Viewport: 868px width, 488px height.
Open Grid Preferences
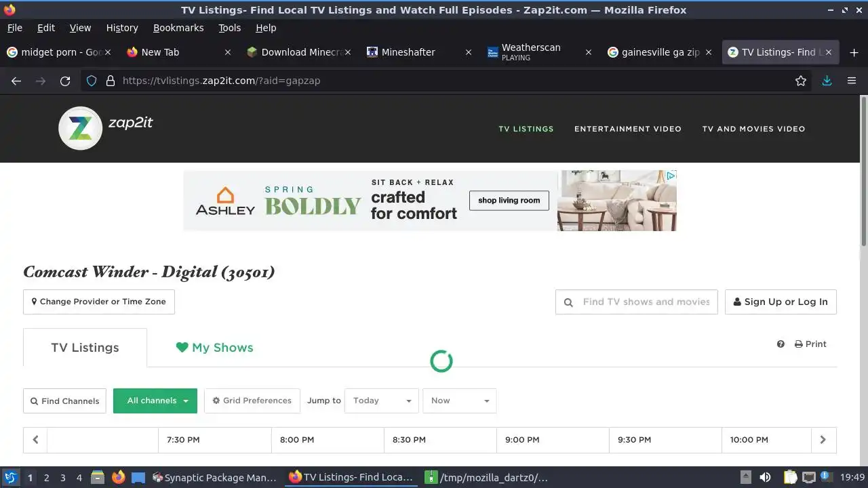click(x=252, y=401)
